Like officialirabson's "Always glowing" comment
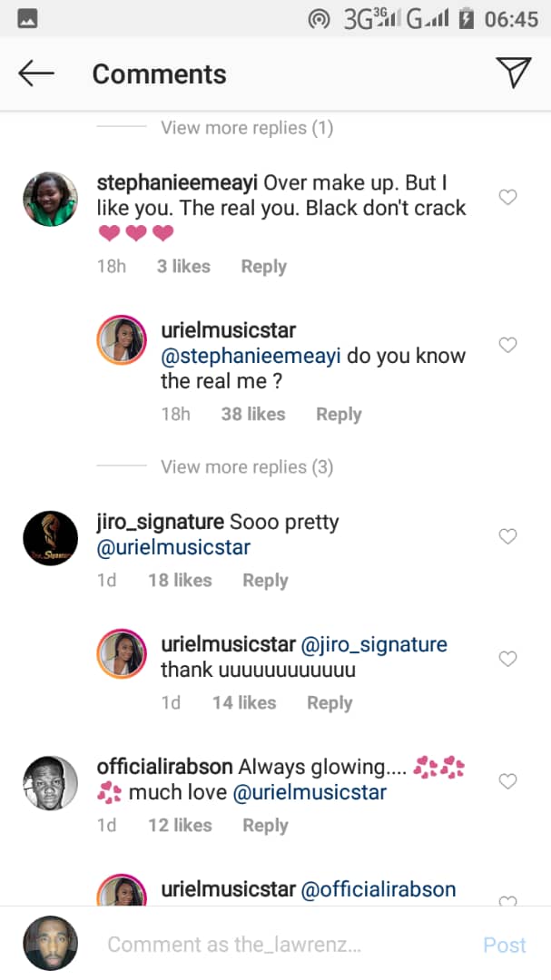 point(508,781)
